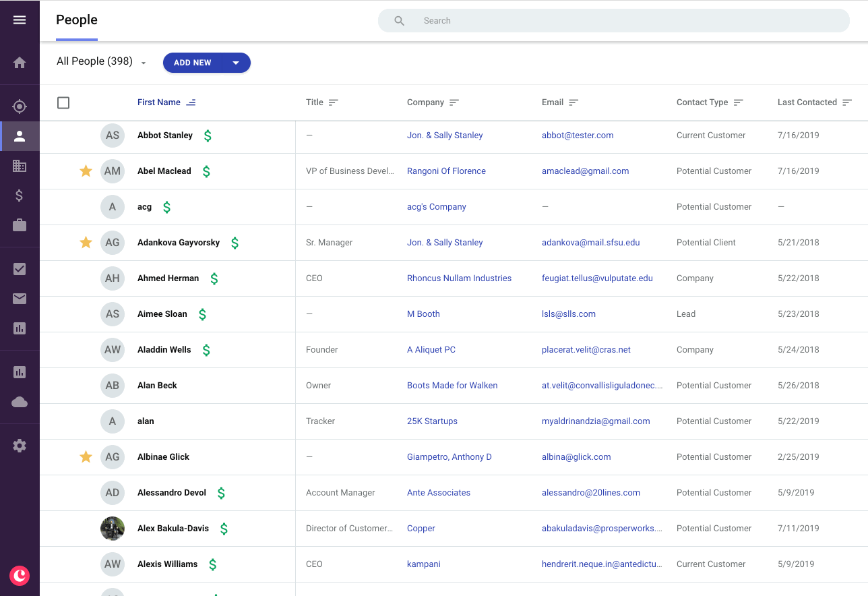Sort by the First Name column
868x596 pixels.
coord(166,102)
